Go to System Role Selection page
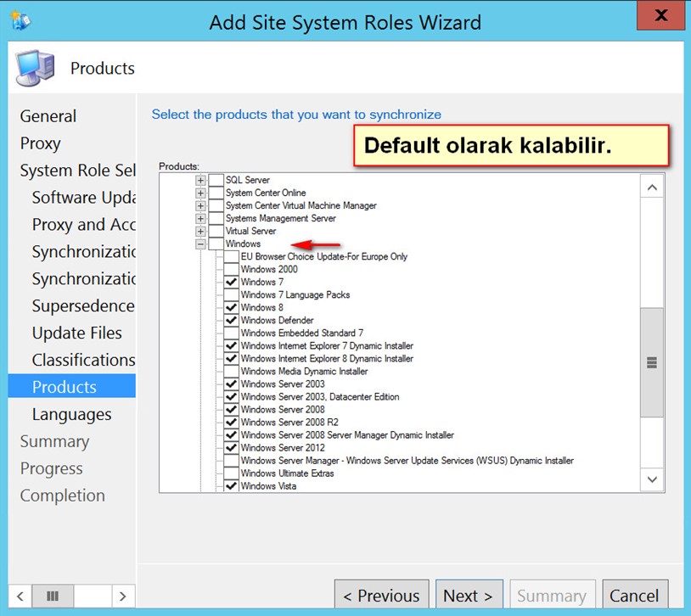This screenshot has width=691, height=616. coord(77,171)
